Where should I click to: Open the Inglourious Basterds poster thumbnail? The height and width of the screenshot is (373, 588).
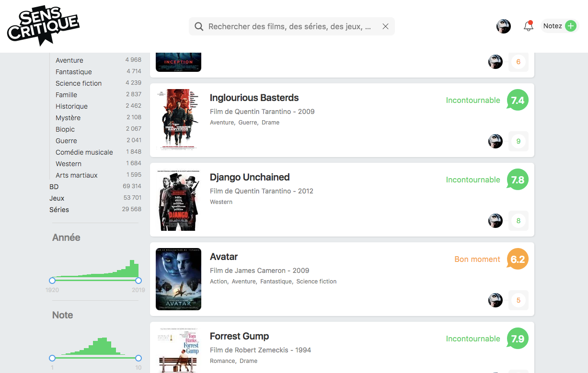tap(178, 120)
